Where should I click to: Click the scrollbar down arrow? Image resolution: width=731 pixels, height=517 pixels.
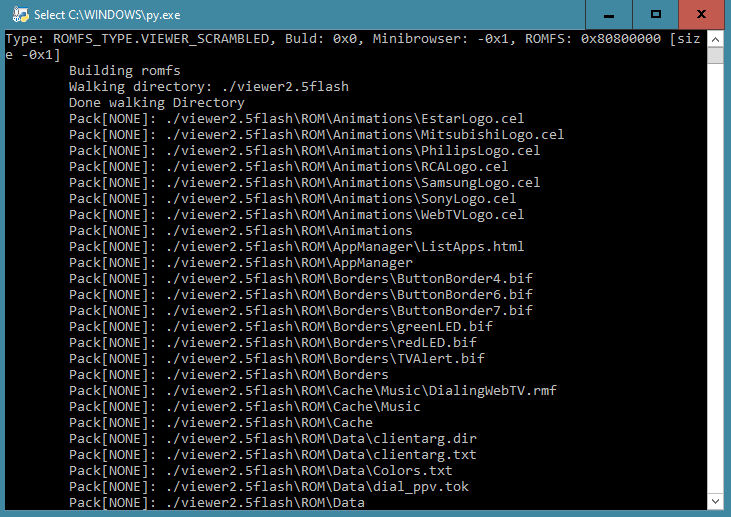pyautogui.click(x=715, y=502)
